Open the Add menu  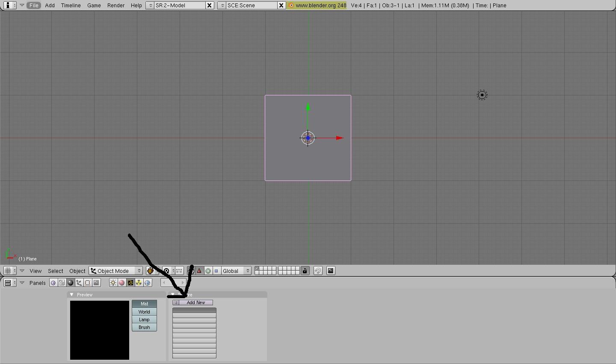tap(50, 5)
